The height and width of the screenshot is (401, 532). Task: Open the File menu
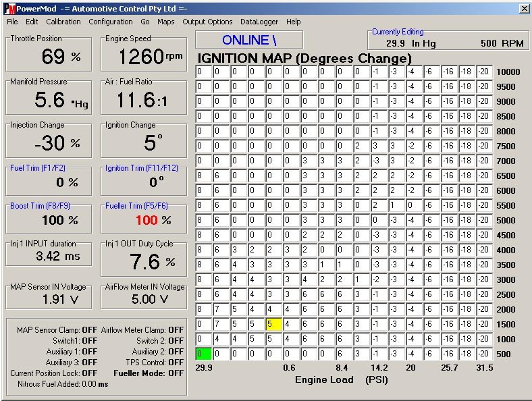[12, 22]
